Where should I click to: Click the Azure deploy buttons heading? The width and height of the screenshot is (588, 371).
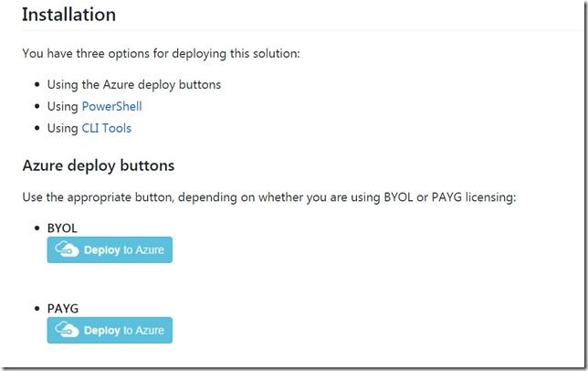coord(98,165)
